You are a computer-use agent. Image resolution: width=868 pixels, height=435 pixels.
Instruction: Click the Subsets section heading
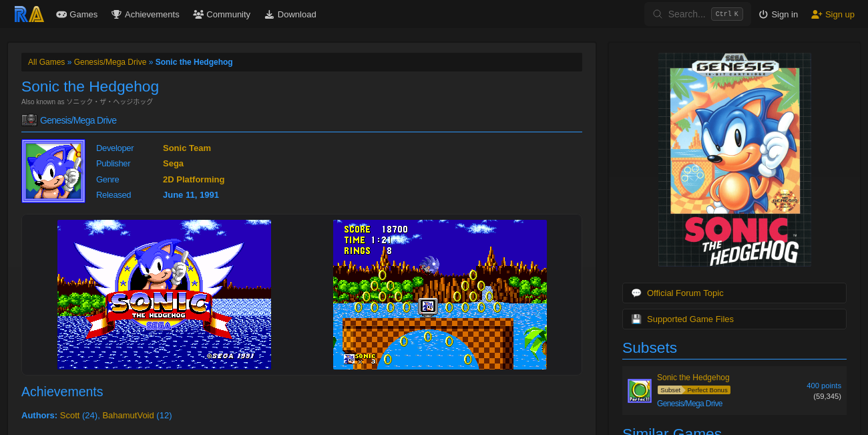(650, 348)
